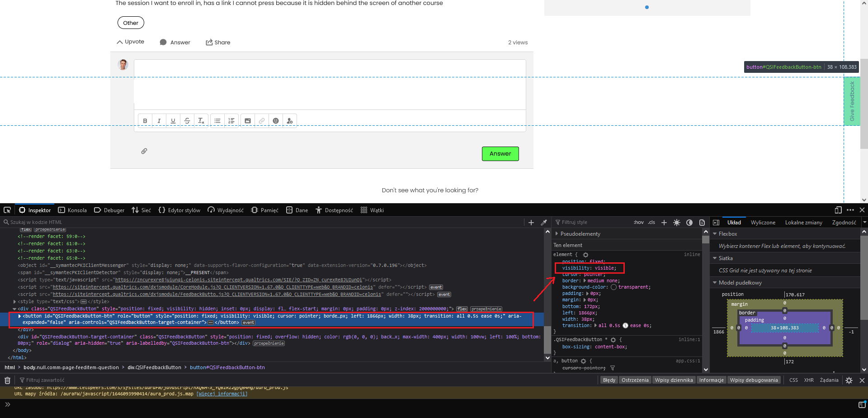Open the transition timing-function editor swatch

[625, 326]
